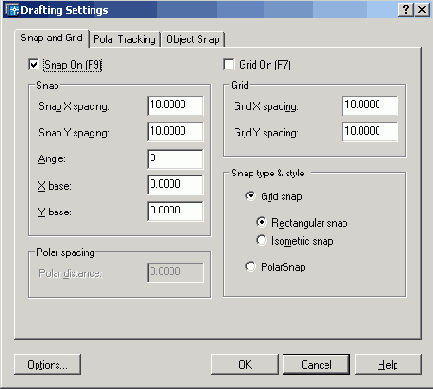Click the Grid X spacing input field
The width and height of the screenshot is (433, 389).
370,106
